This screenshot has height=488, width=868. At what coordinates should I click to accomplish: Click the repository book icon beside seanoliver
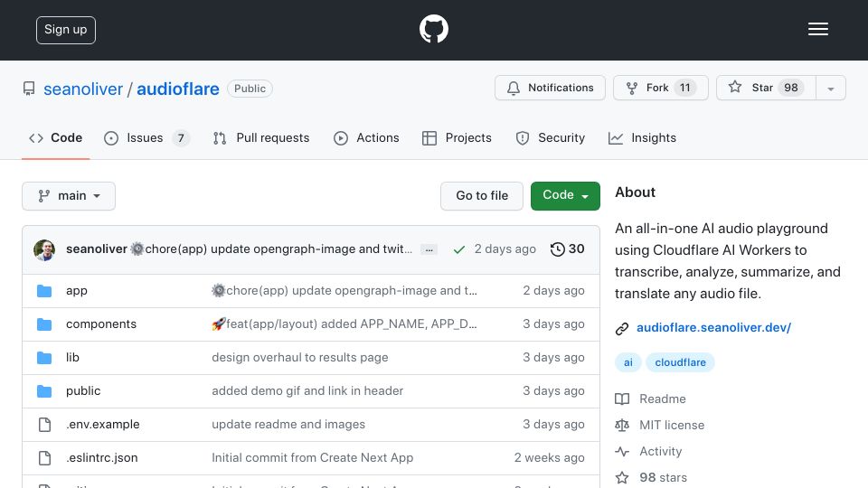tap(29, 89)
